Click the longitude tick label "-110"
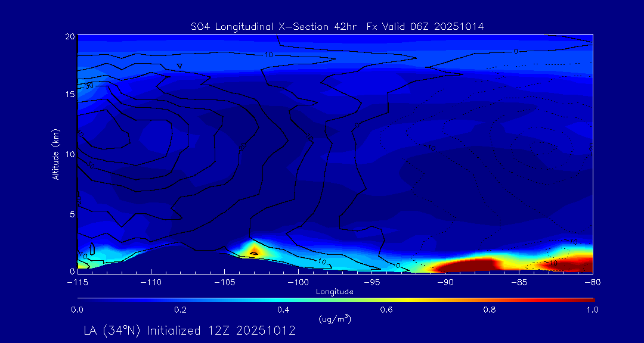This screenshot has height=343, width=644. click(151, 283)
